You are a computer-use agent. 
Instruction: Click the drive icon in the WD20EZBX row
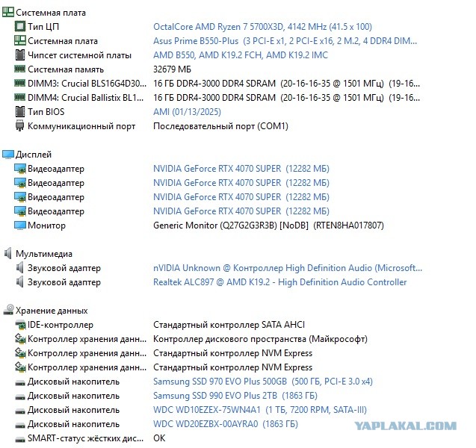[x=20, y=426]
